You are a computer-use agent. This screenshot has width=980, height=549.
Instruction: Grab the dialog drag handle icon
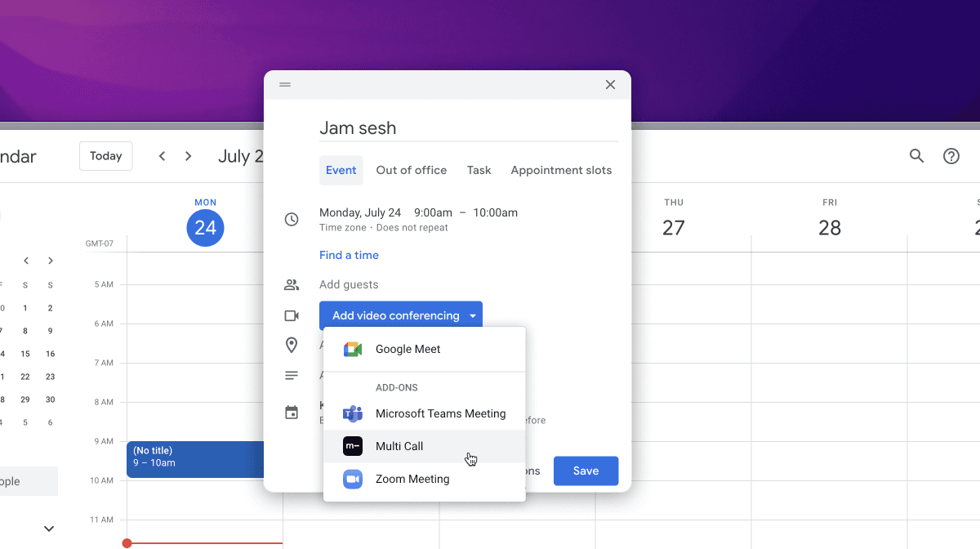pyautogui.click(x=285, y=85)
